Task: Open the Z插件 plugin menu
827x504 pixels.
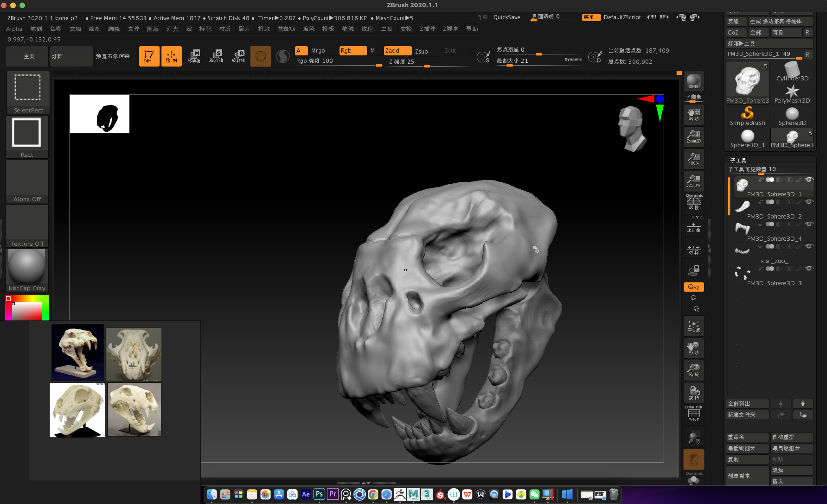Action: [x=427, y=29]
